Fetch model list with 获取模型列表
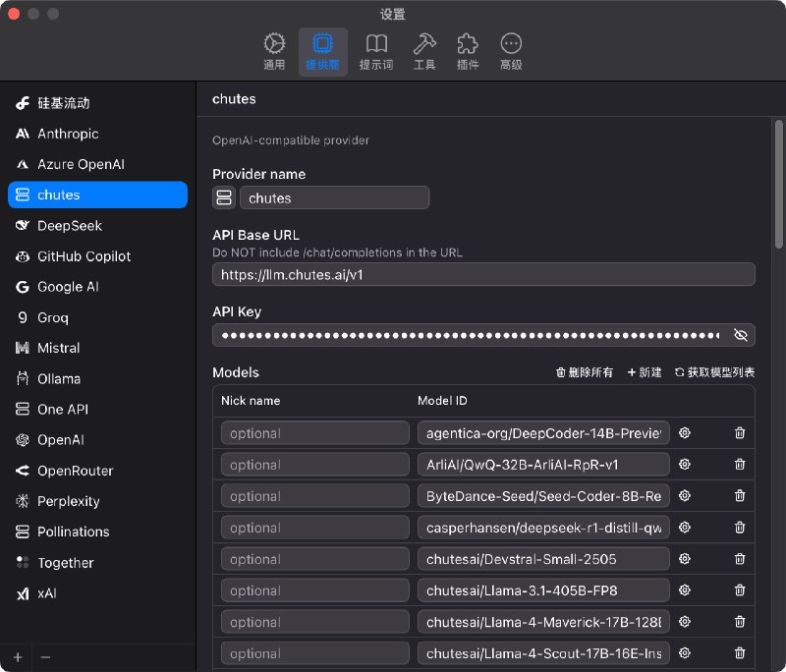786x672 pixels. tap(715, 372)
